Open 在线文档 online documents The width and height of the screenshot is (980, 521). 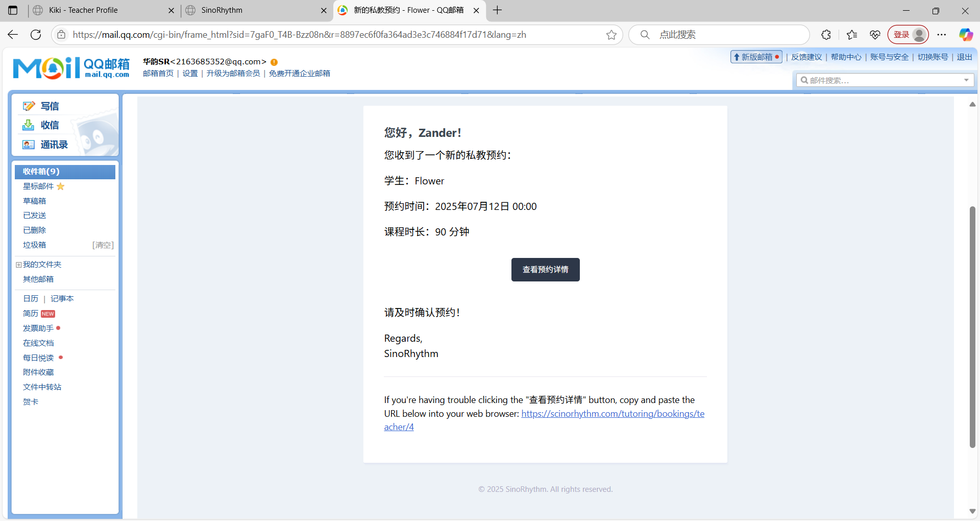coord(38,343)
